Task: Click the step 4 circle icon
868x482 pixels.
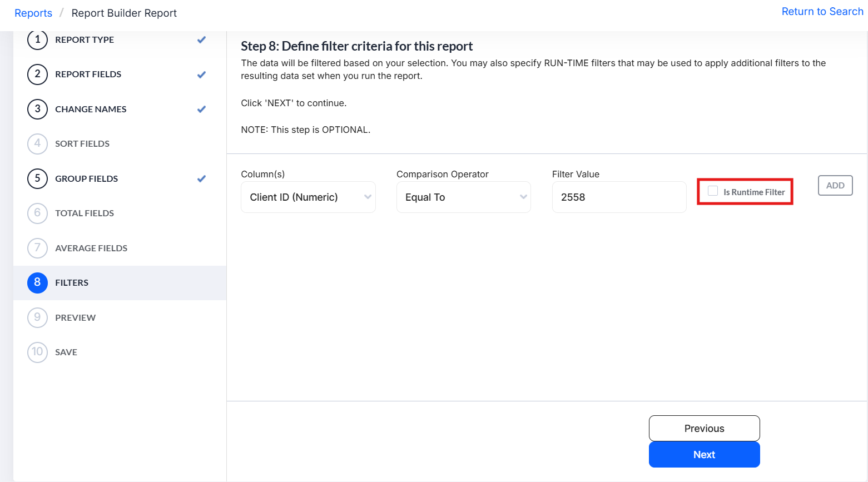Action: click(x=37, y=143)
